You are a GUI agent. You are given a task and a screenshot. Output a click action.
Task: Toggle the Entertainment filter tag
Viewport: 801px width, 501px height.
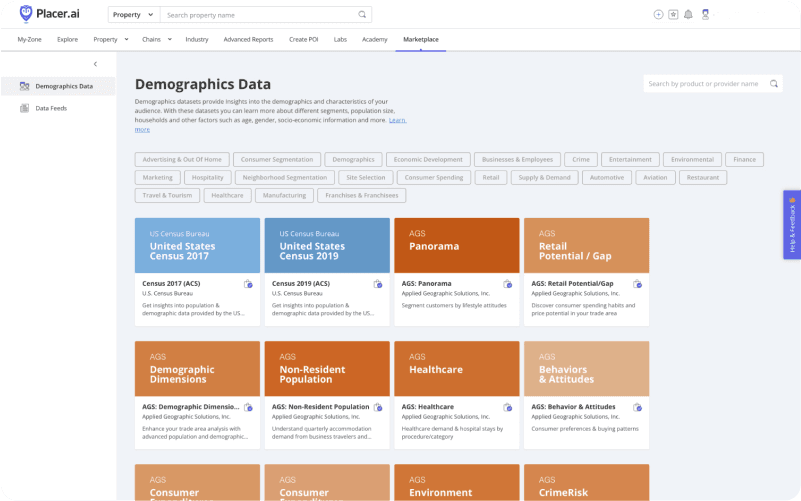click(630, 159)
